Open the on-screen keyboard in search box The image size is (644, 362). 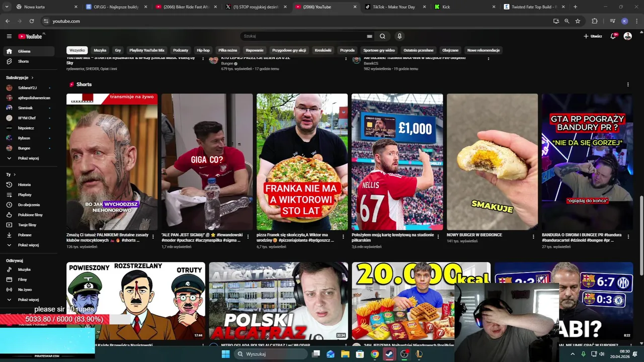[369, 36]
